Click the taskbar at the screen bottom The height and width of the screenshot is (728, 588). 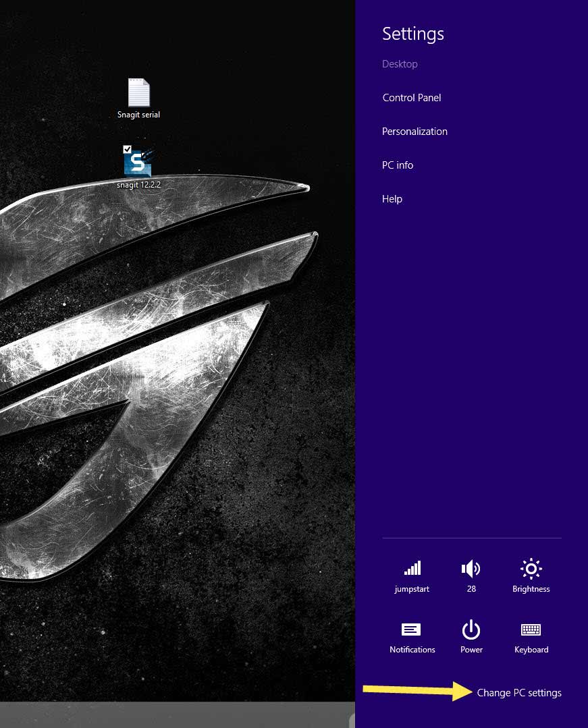(176, 714)
